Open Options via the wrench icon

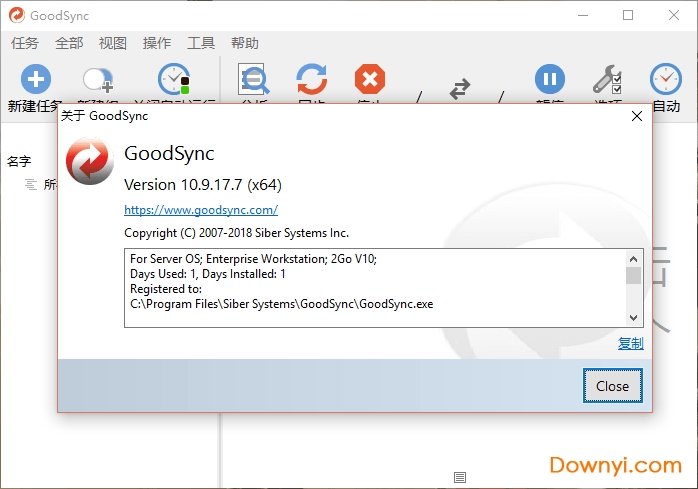(607, 79)
